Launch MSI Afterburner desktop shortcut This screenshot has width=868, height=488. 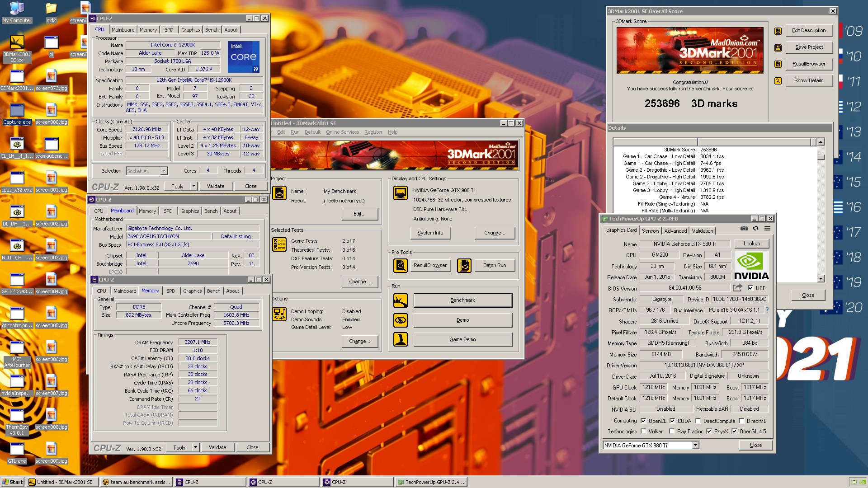click(17, 354)
